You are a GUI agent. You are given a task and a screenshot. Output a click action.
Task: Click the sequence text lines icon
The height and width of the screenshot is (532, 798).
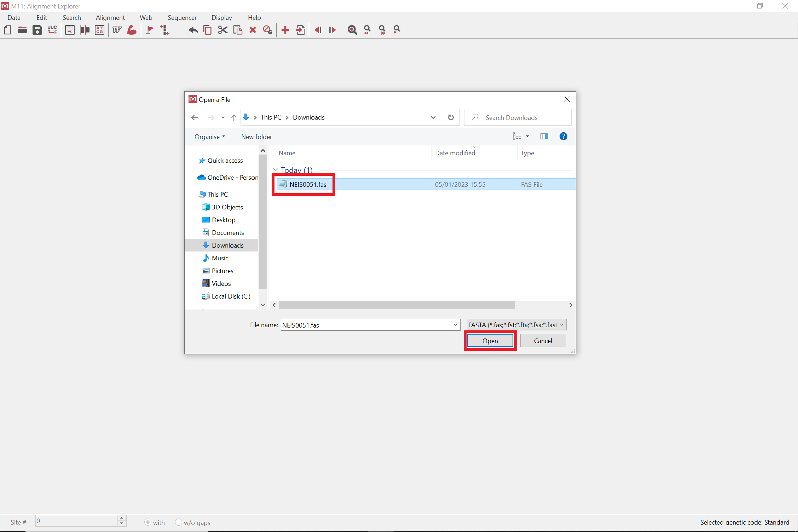pos(70,30)
